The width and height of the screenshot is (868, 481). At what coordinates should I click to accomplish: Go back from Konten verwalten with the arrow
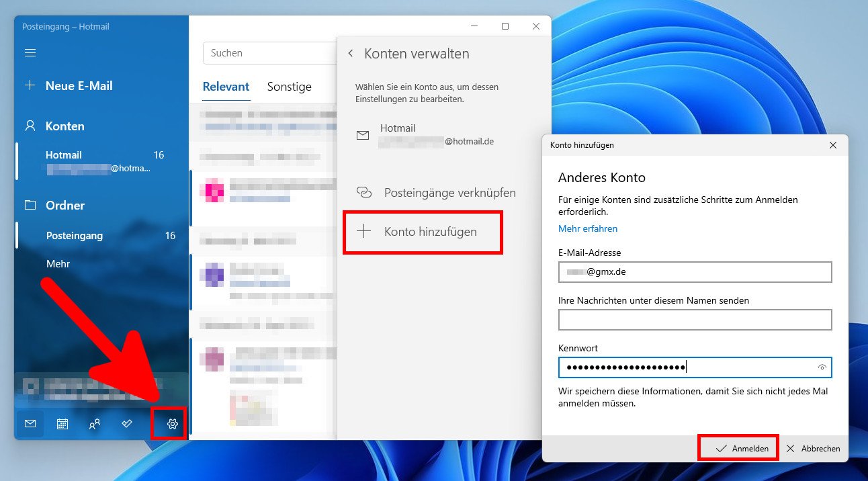350,53
